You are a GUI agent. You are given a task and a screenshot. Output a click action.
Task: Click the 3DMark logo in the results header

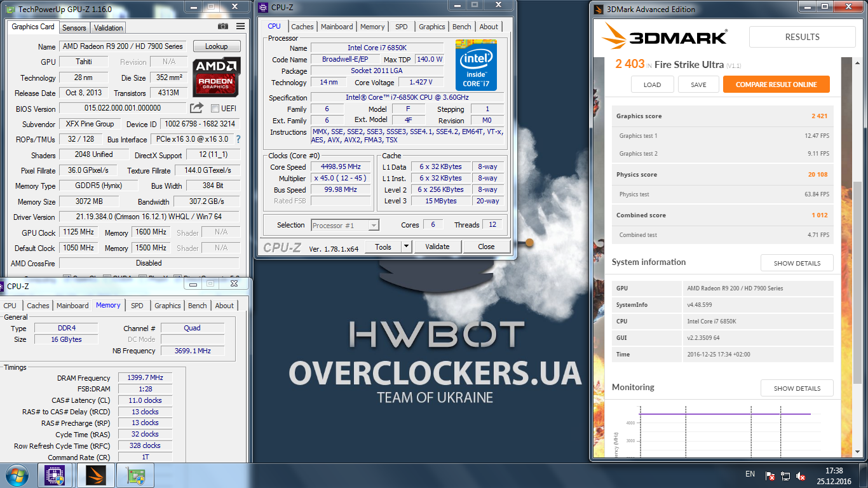tap(665, 37)
